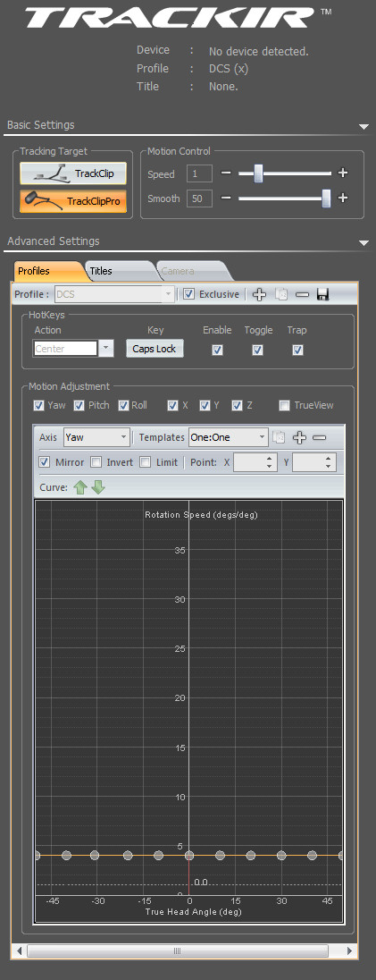Copy the curve template icon
Screen dimensions: 376x980
tap(280, 437)
